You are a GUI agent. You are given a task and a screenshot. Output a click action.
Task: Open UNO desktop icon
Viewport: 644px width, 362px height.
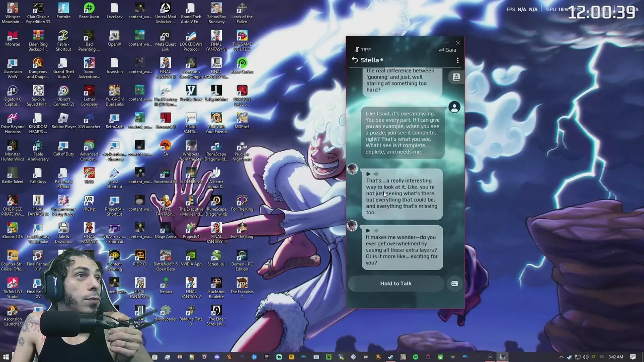89,176
